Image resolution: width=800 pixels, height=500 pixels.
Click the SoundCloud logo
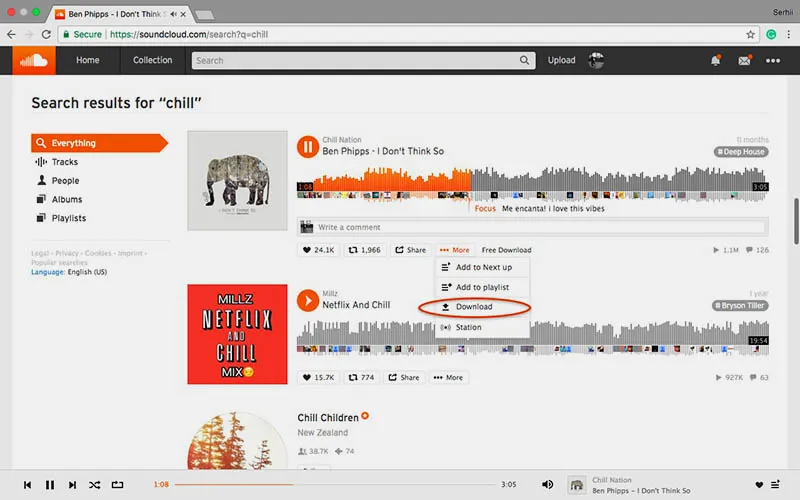coord(34,61)
